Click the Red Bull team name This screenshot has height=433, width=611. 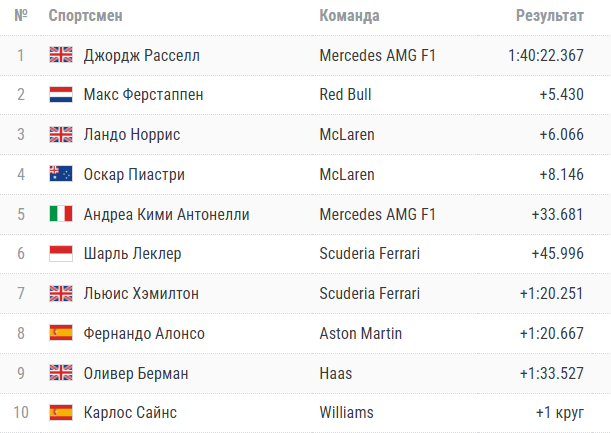(345, 95)
